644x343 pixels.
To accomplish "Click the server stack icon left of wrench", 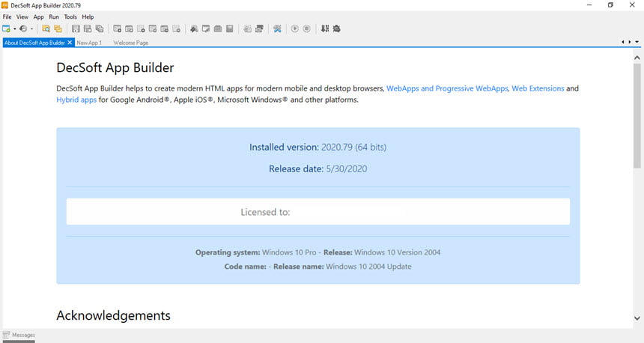I will 259,28.
